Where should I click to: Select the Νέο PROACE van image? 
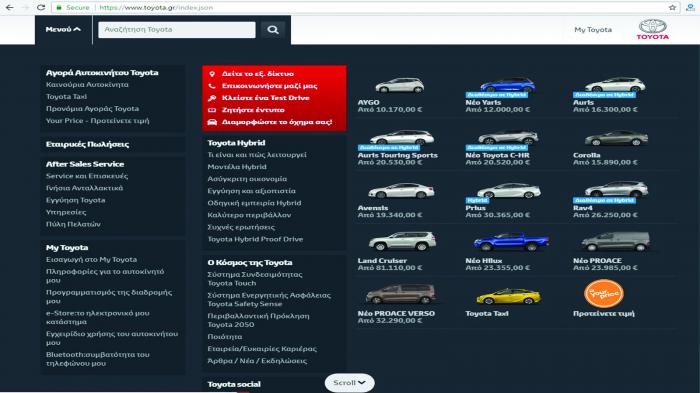[x=616, y=242]
